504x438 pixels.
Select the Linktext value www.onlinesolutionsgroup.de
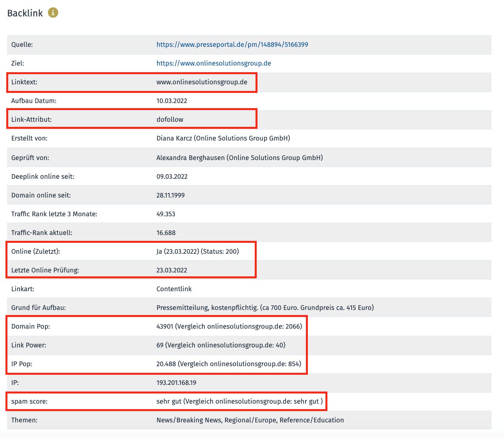[202, 82]
